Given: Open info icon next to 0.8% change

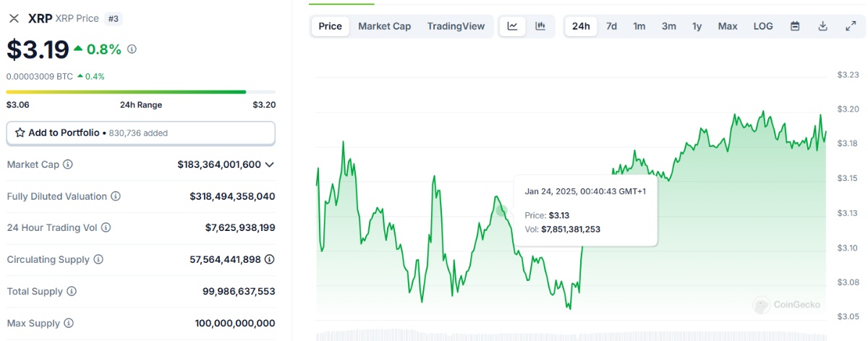Looking at the screenshot, I should click(x=132, y=49).
